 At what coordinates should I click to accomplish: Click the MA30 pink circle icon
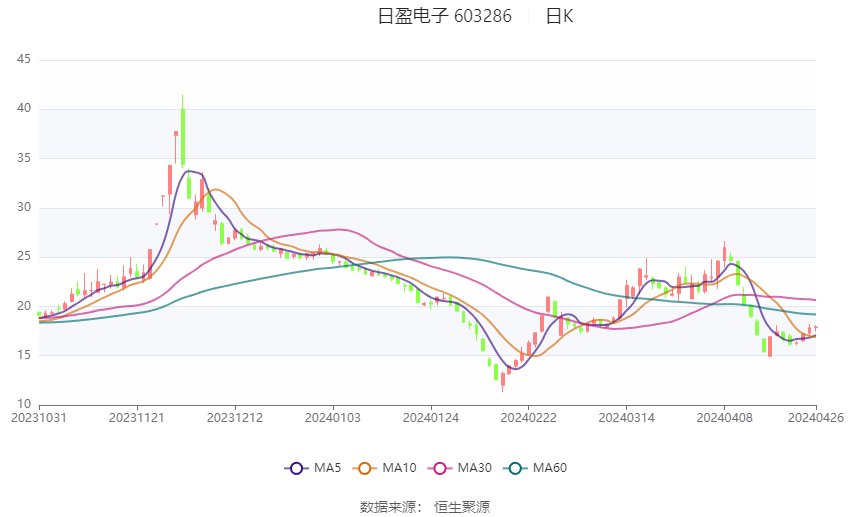(x=440, y=468)
